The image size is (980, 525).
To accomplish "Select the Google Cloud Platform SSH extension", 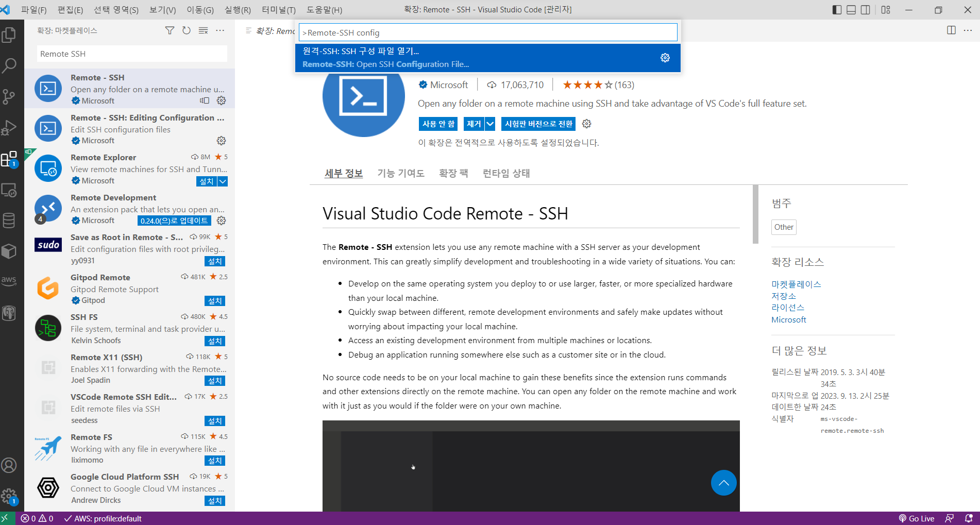I will point(130,488).
